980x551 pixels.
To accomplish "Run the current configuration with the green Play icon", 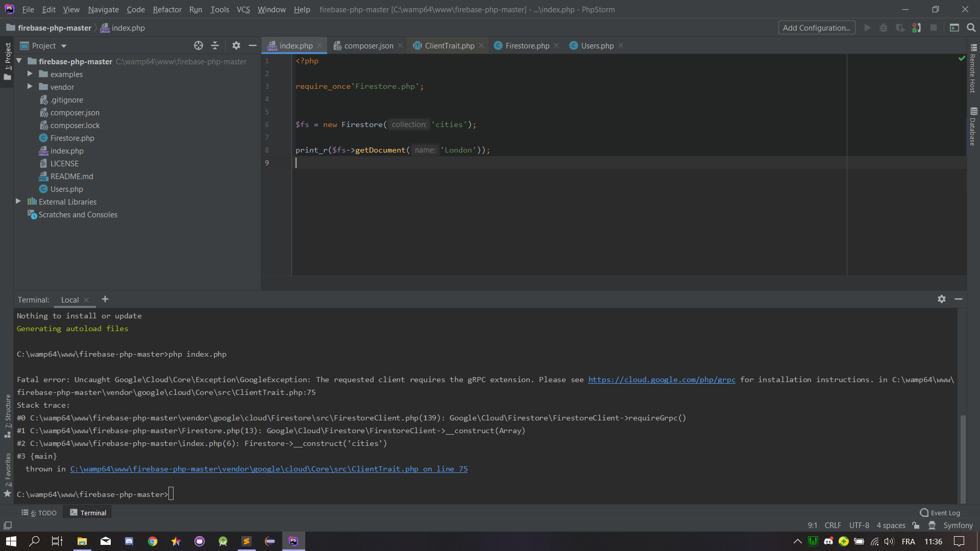I will [x=867, y=28].
